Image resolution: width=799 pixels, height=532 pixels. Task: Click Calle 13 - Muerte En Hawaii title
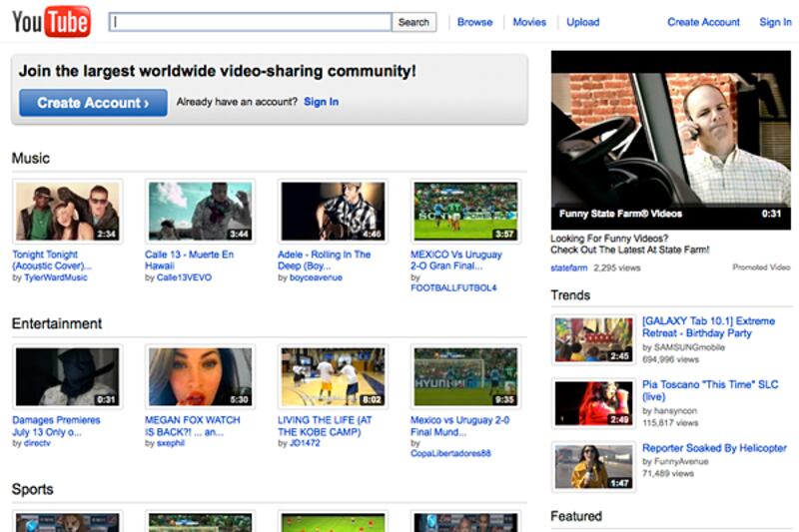coord(189,261)
